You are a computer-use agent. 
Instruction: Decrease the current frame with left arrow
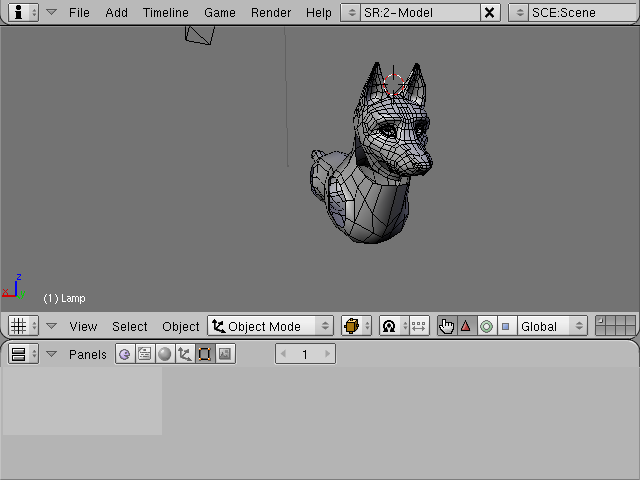tap(283, 354)
